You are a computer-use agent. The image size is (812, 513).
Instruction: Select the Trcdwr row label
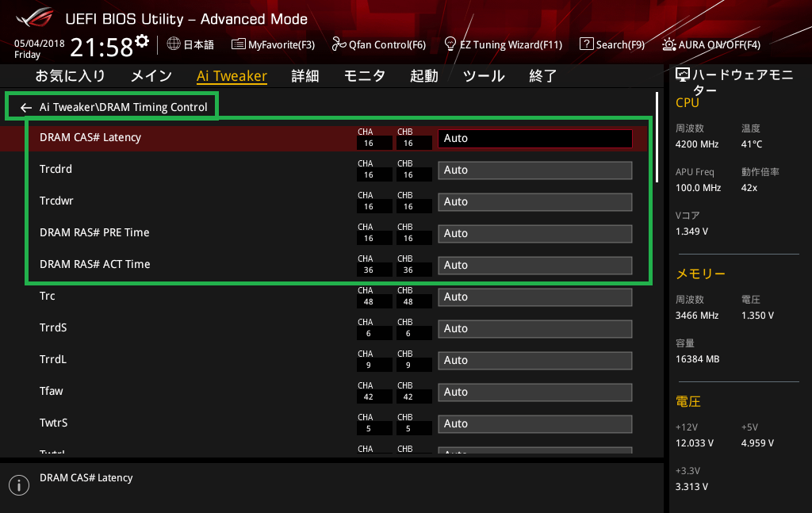56,201
